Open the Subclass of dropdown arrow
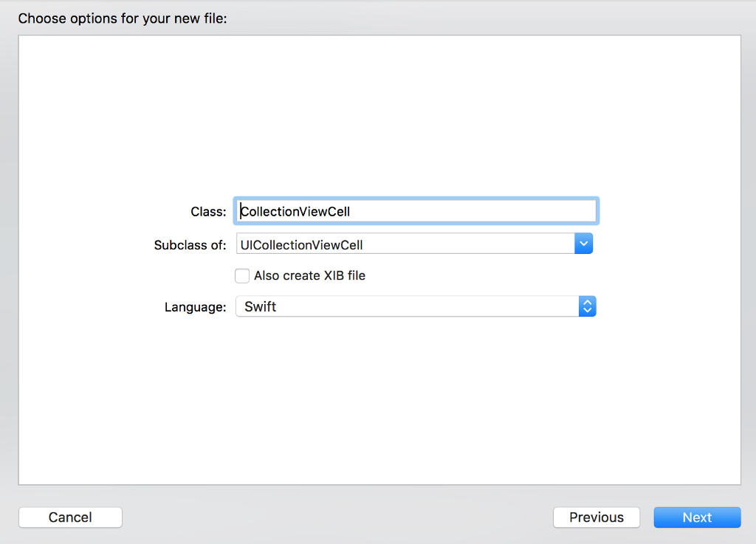 pos(583,244)
